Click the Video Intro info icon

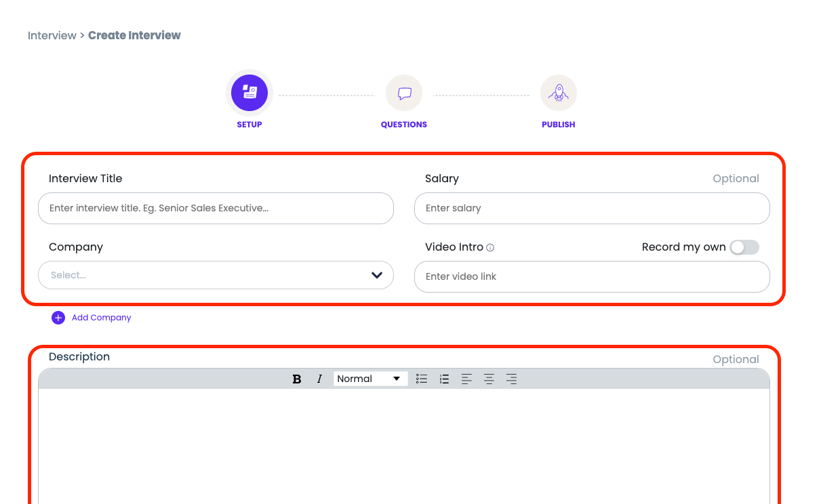pyautogui.click(x=490, y=248)
